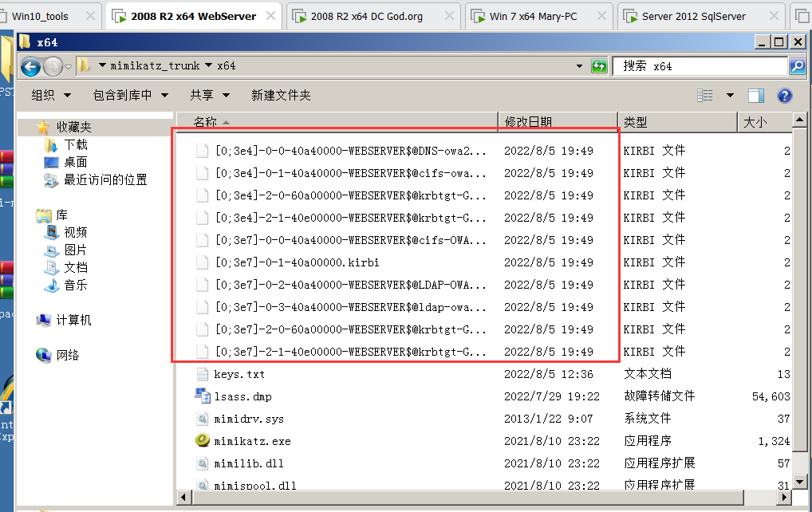
Task: Toggle the preview pane
Action: [x=755, y=95]
